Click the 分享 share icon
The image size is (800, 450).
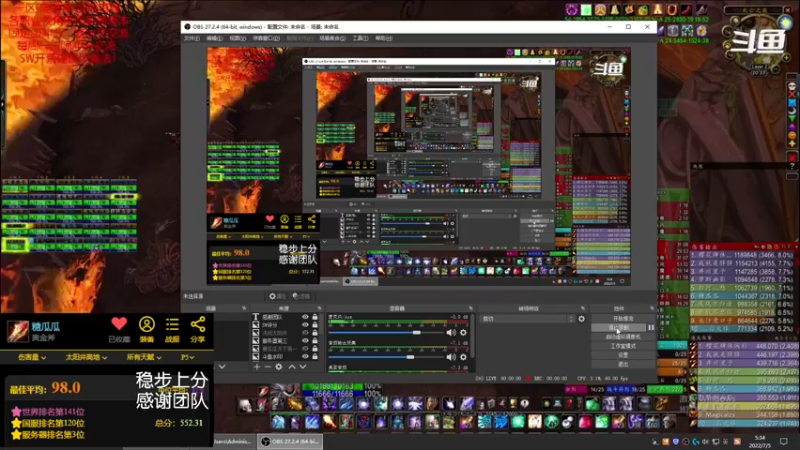(x=197, y=324)
